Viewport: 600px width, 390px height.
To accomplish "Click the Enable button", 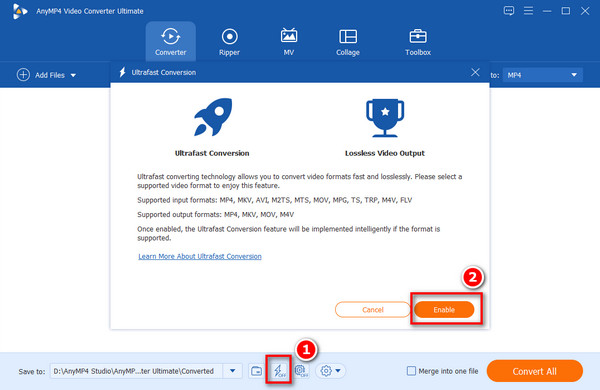I will [x=444, y=310].
